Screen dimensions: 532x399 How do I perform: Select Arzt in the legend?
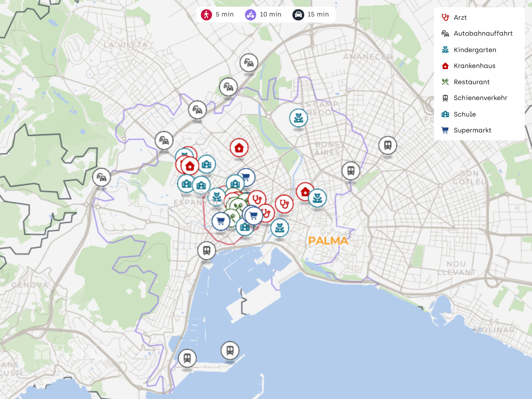(x=460, y=18)
